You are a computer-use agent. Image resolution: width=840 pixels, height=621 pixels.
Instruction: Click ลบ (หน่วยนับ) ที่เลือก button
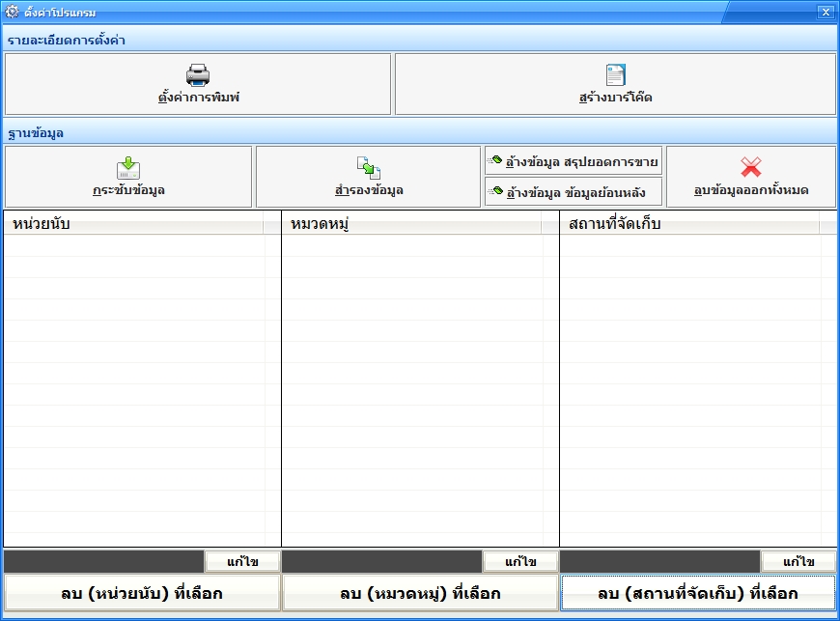tap(141, 593)
